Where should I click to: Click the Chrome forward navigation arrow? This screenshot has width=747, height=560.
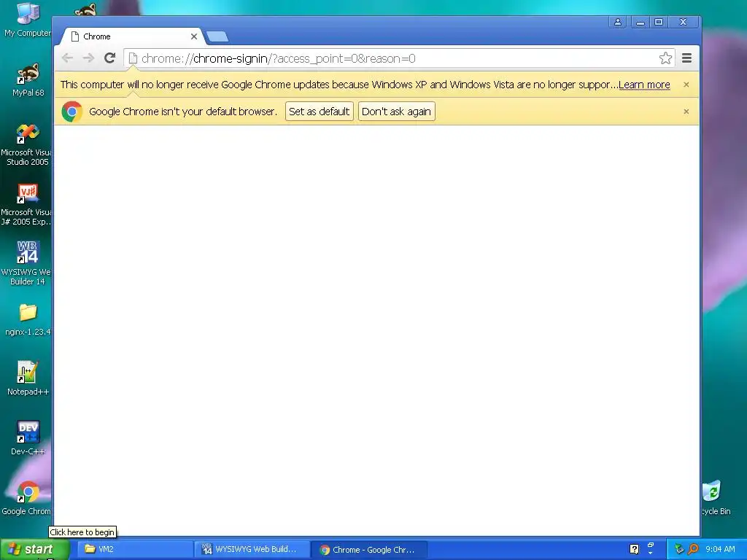[x=88, y=58]
